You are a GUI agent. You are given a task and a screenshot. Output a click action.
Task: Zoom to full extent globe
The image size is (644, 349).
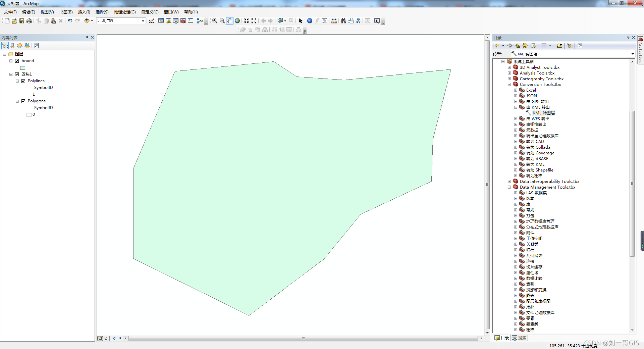tap(237, 21)
